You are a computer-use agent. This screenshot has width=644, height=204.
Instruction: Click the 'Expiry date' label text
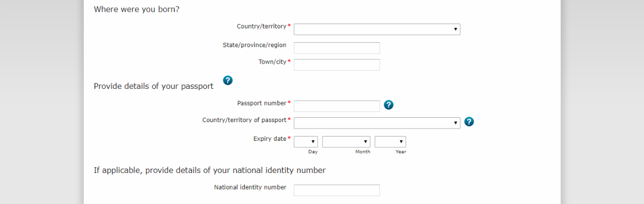[270, 139]
